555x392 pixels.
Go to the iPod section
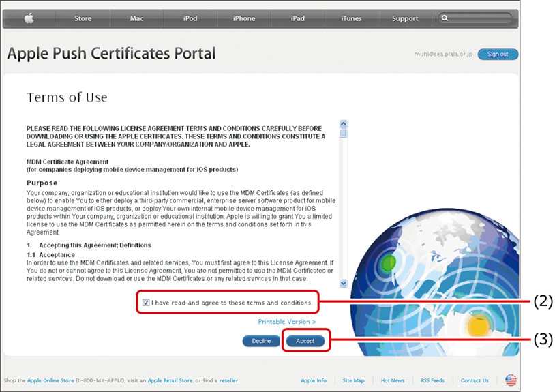(190, 18)
